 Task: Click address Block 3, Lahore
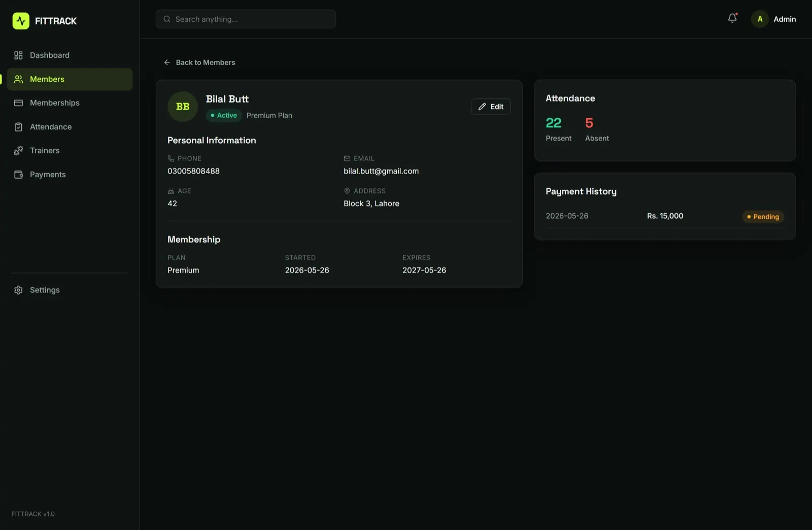[x=371, y=204]
